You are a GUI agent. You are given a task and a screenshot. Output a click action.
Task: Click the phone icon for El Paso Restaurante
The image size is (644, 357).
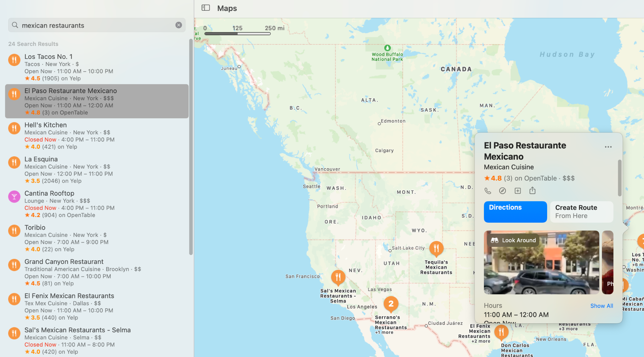click(488, 191)
